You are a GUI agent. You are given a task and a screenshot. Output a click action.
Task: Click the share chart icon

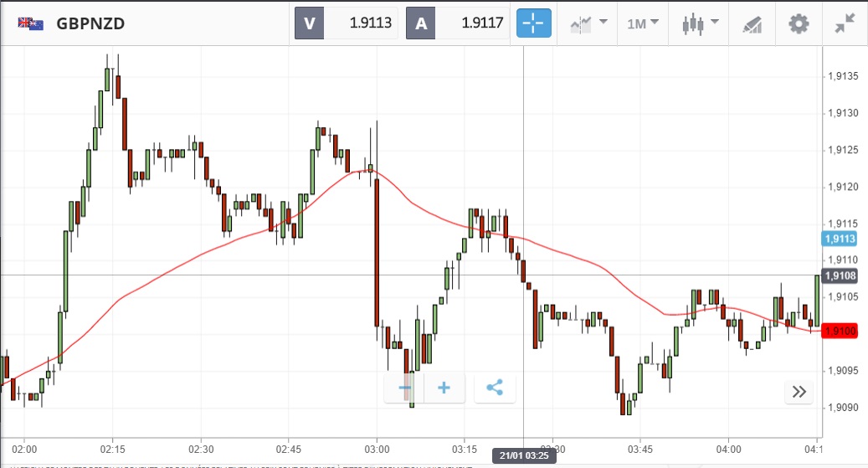click(495, 388)
